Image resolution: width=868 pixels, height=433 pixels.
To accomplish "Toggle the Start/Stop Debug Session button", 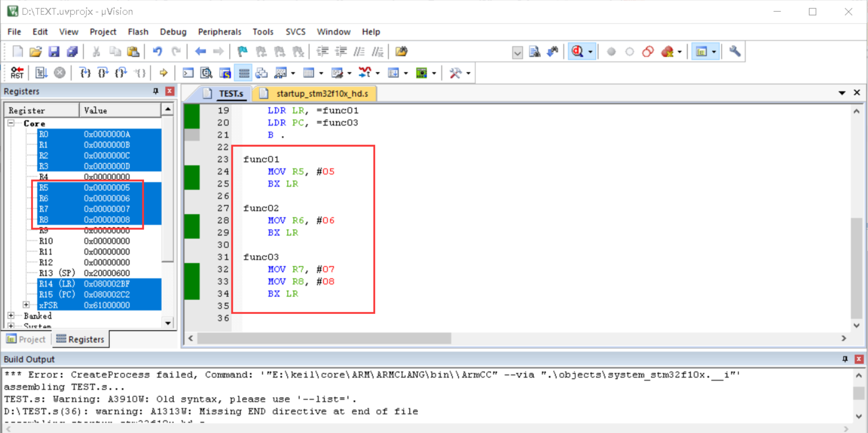I will (x=577, y=51).
